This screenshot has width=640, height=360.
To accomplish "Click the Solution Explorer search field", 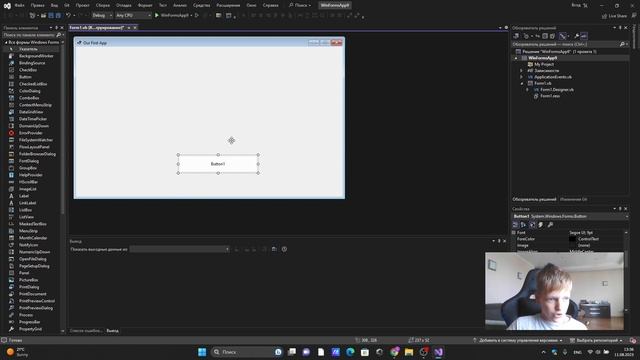I will click(569, 44).
